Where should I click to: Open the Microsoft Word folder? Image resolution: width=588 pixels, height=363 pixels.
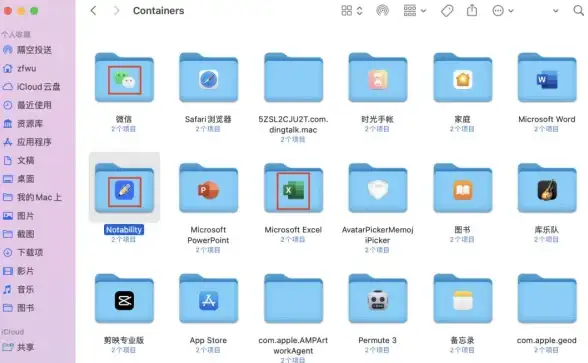point(547,78)
